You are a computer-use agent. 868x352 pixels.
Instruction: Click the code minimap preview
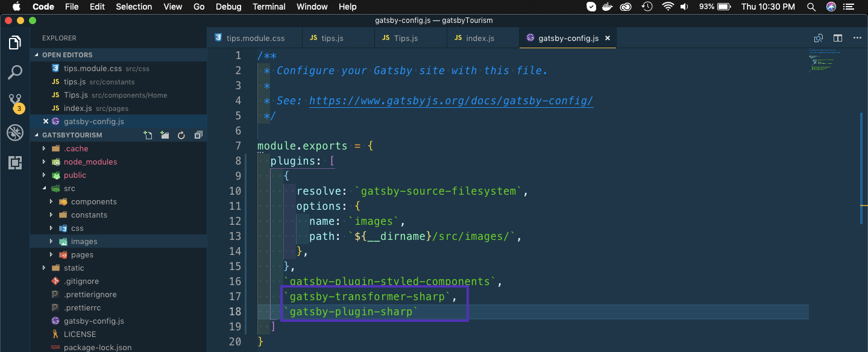pyautogui.click(x=825, y=60)
